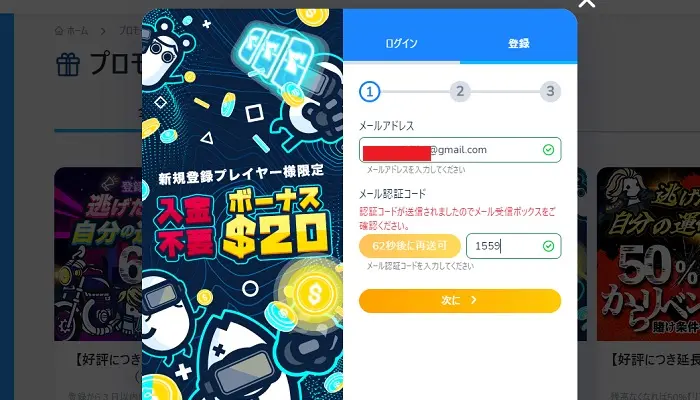The image size is (700, 400).
Task: Click step 1 circle indicator
Action: click(370, 92)
